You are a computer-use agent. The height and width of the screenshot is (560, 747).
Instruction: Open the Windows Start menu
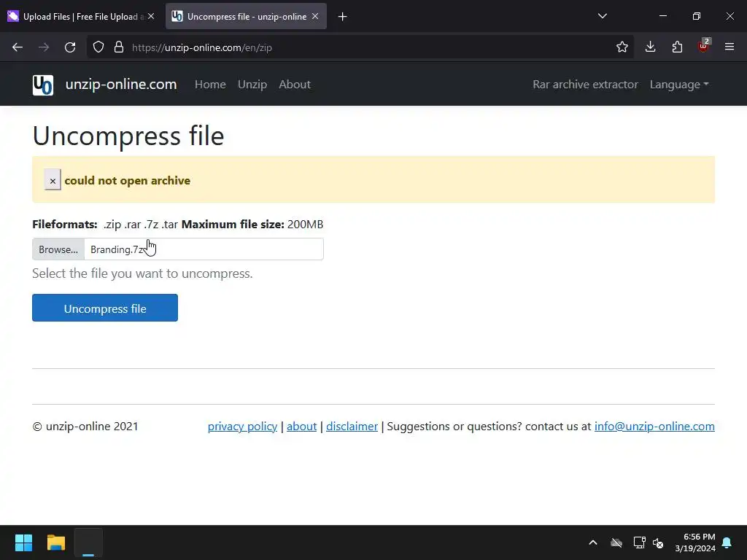(x=23, y=542)
